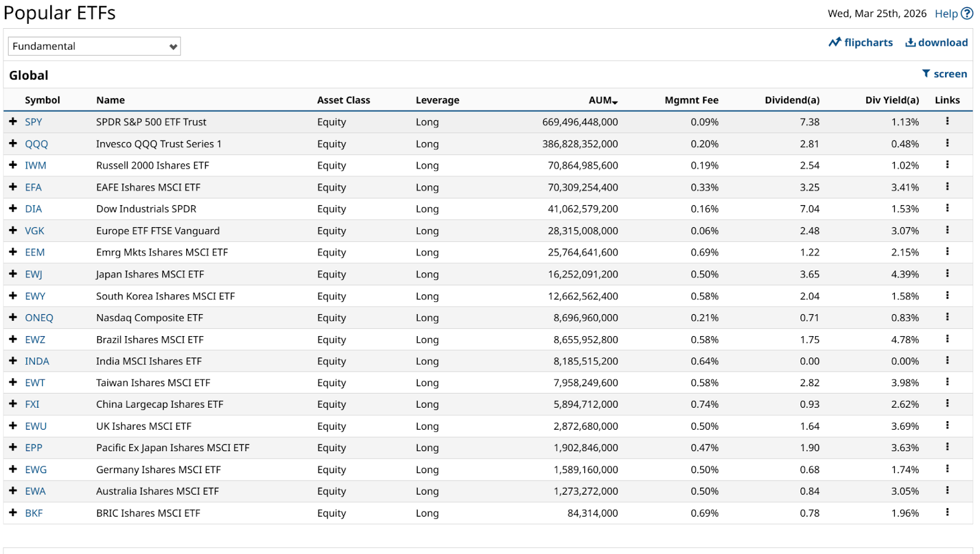Open links menu for INDA row
The image size is (980, 554).
[947, 361]
